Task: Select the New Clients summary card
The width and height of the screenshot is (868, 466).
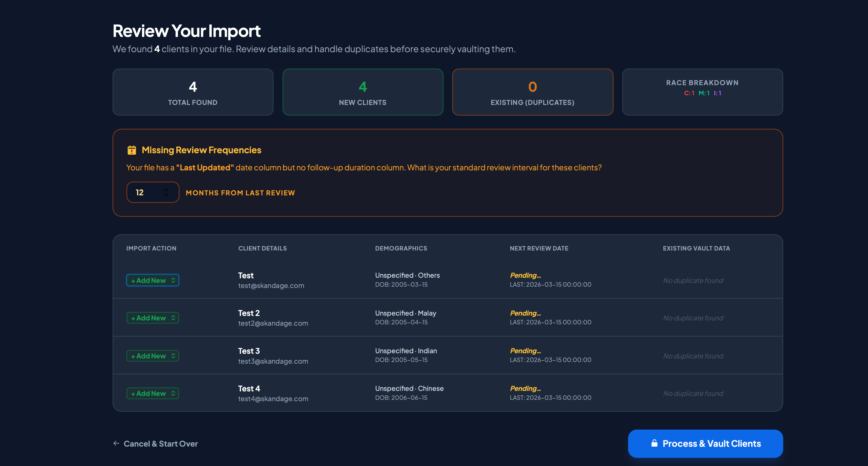Action: [363, 92]
